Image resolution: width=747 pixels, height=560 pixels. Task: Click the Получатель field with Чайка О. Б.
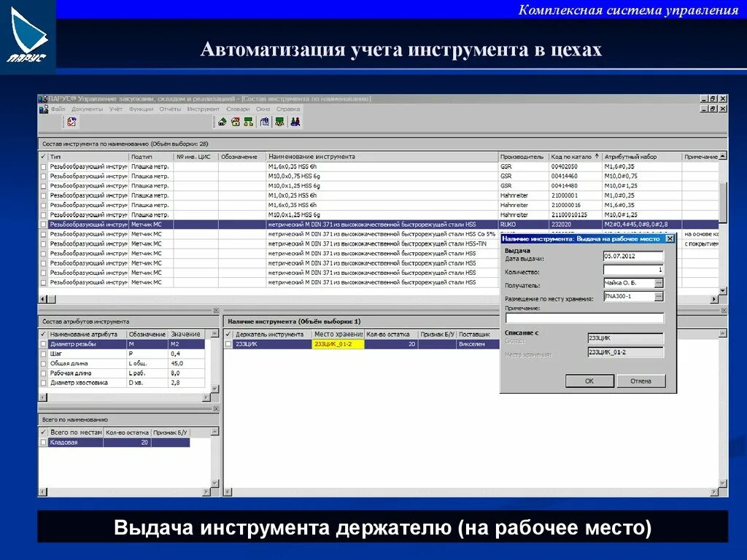tap(629, 283)
